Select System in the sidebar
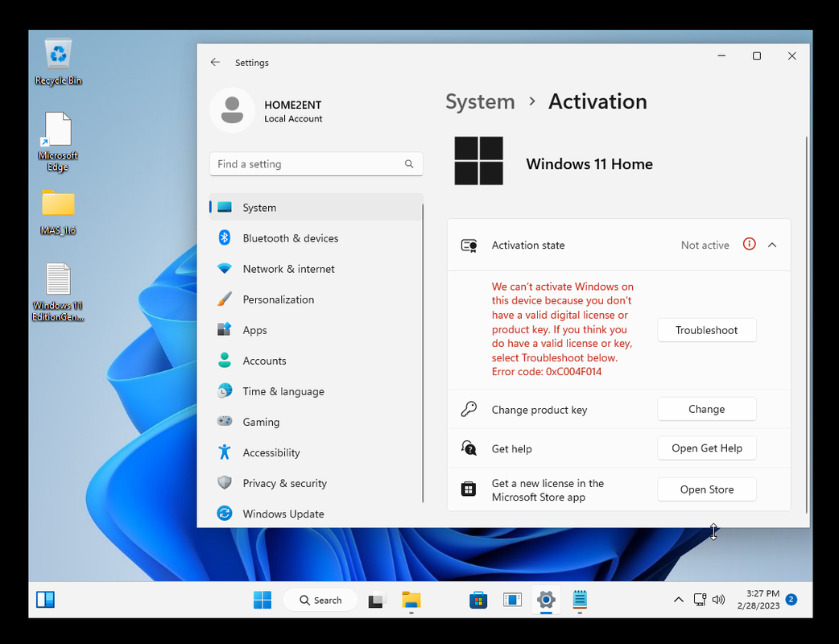This screenshot has height=644, width=839. click(316, 208)
